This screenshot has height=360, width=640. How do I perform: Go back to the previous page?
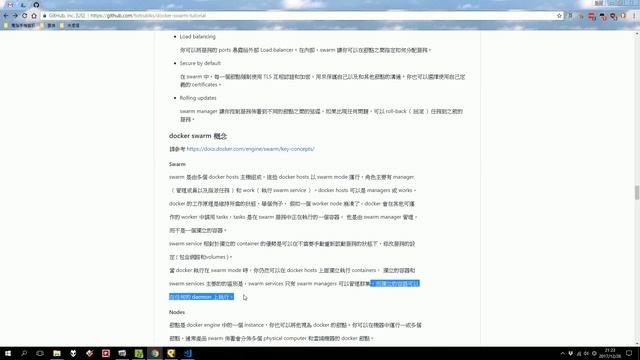(x=6, y=16)
